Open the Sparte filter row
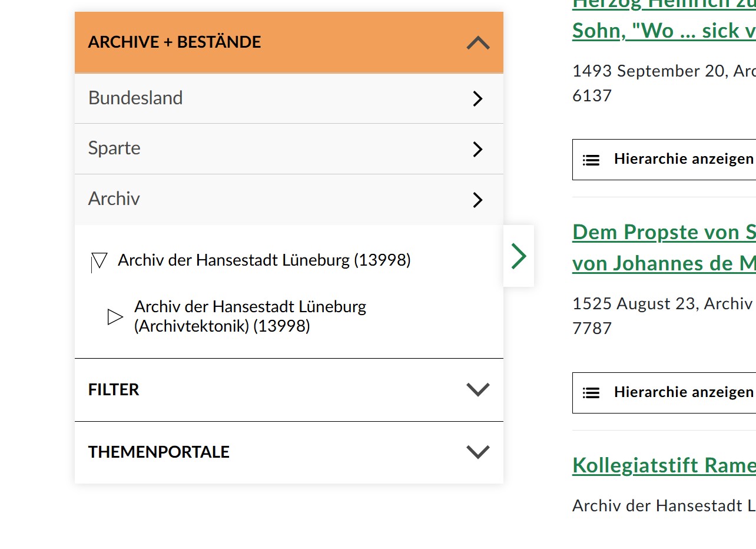Image resolution: width=756 pixels, height=549 pixels. point(114,148)
